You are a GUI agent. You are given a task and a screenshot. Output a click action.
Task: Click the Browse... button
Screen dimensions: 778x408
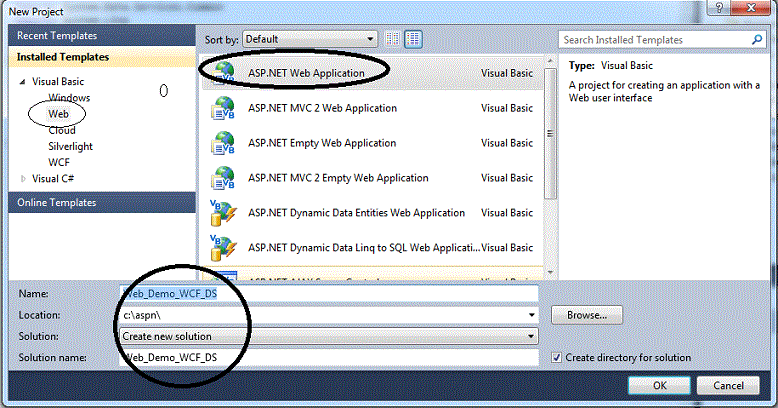(x=586, y=315)
